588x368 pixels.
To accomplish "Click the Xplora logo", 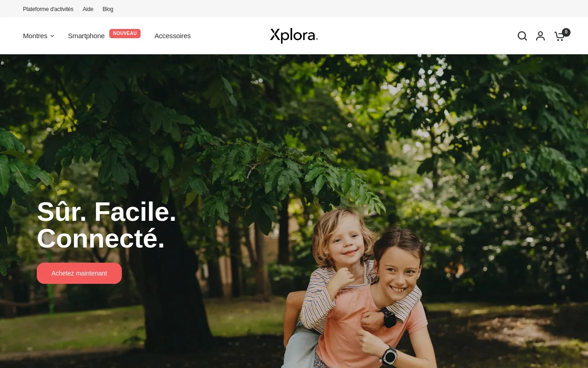I will [294, 35].
